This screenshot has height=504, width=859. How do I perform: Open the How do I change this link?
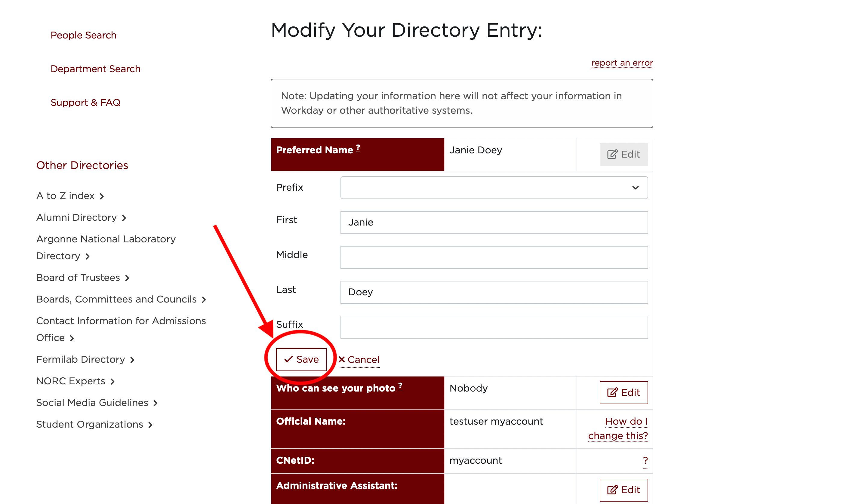coord(618,428)
